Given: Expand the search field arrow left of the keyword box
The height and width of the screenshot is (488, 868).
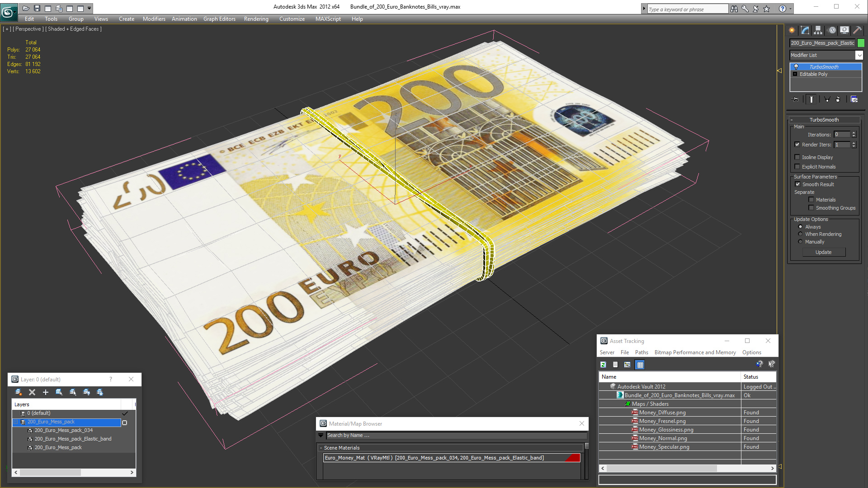Looking at the screenshot, I should (x=644, y=9).
